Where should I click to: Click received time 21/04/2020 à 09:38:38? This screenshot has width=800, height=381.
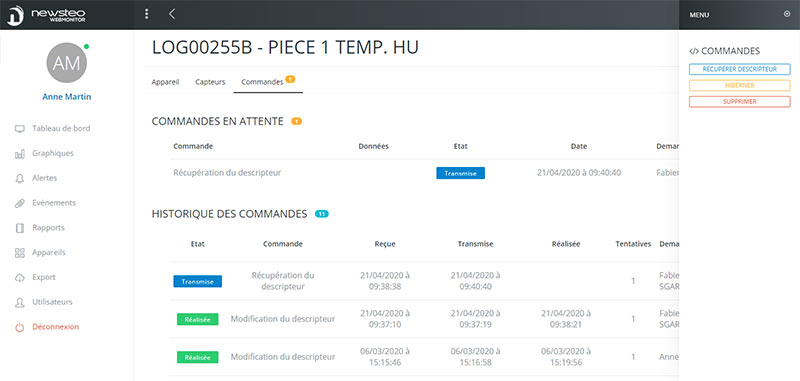click(x=385, y=281)
